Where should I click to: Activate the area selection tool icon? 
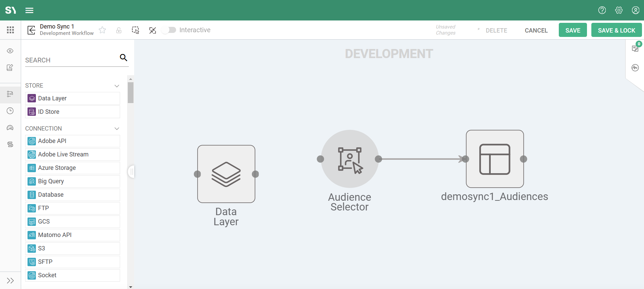point(136,30)
